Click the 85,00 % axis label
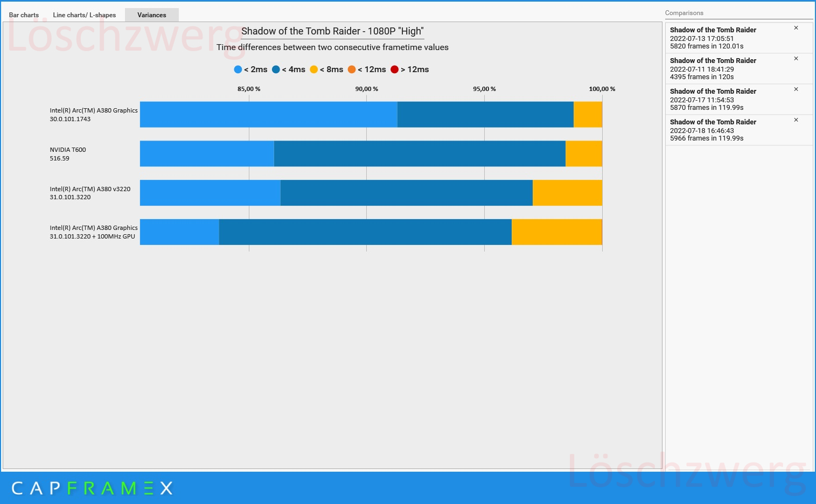The image size is (816, 504). pos(249,89)
